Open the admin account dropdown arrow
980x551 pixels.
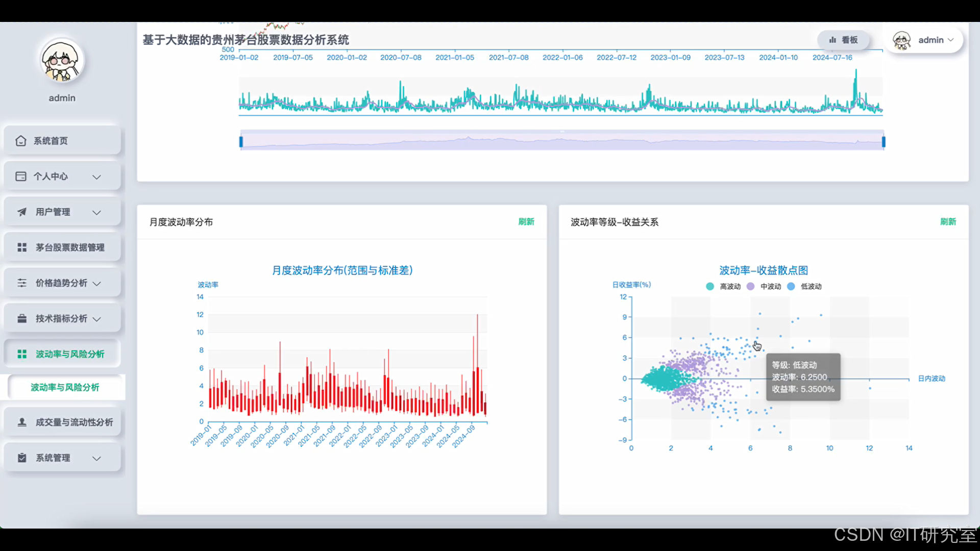coord(950,40)
